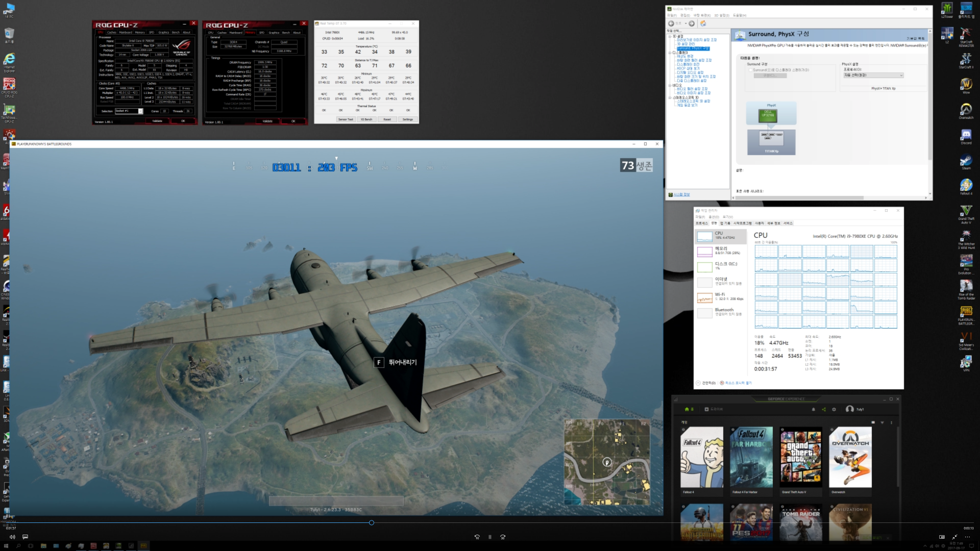The width and height of the screenshot is (980, 551).
Task: Open the Steam desktop shortcut
Action: click(966, 162)
